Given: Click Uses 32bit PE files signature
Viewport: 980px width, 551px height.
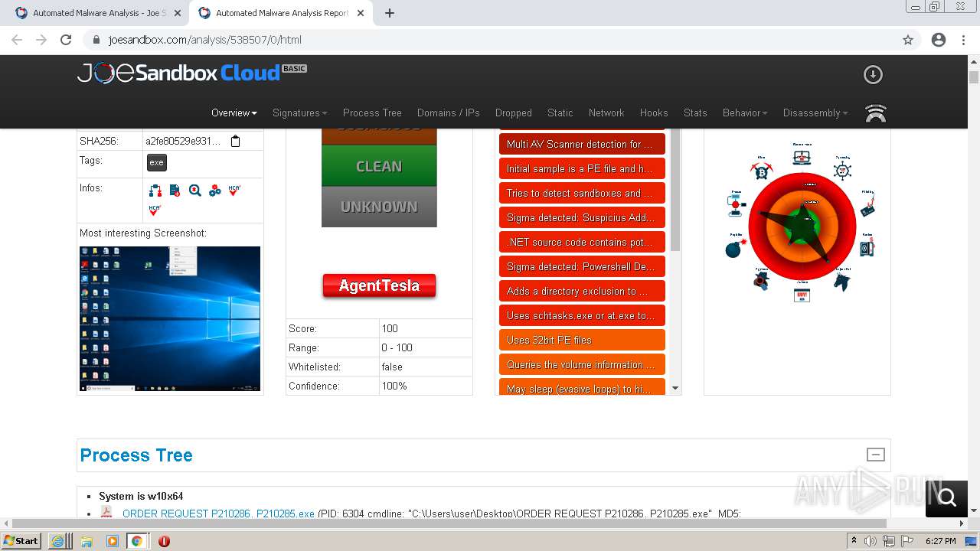Looking at the screenshot, I should 582,340.
